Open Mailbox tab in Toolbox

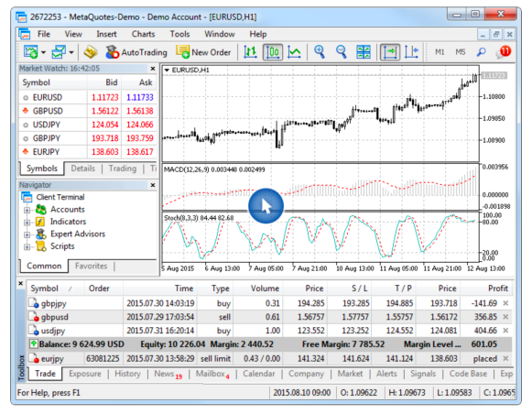pyautogui.click(x=212, y=375)
